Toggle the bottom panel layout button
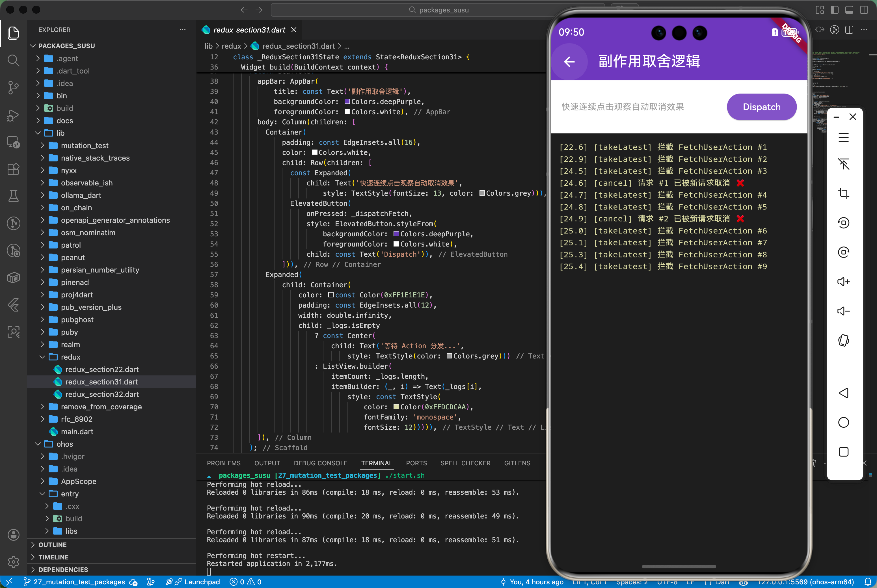Image resolution: width=877 pixels, height=588 pixels. click(x=849, y=10)
